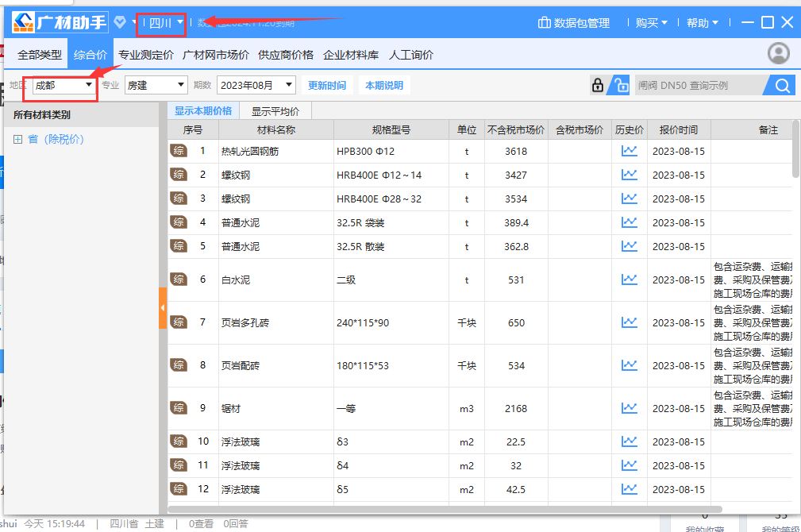Click the 综 badge for 页岩多孔砖

coord(179,322)
